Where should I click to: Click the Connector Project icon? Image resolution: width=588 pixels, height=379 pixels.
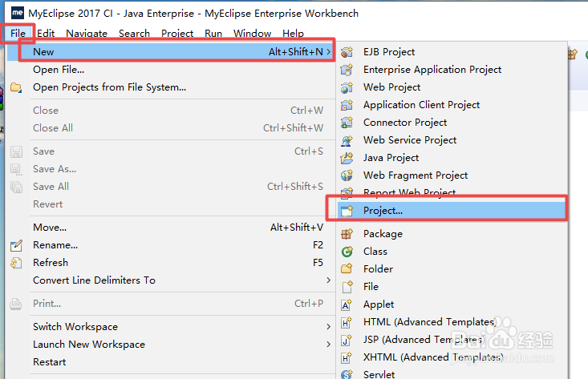347,122
